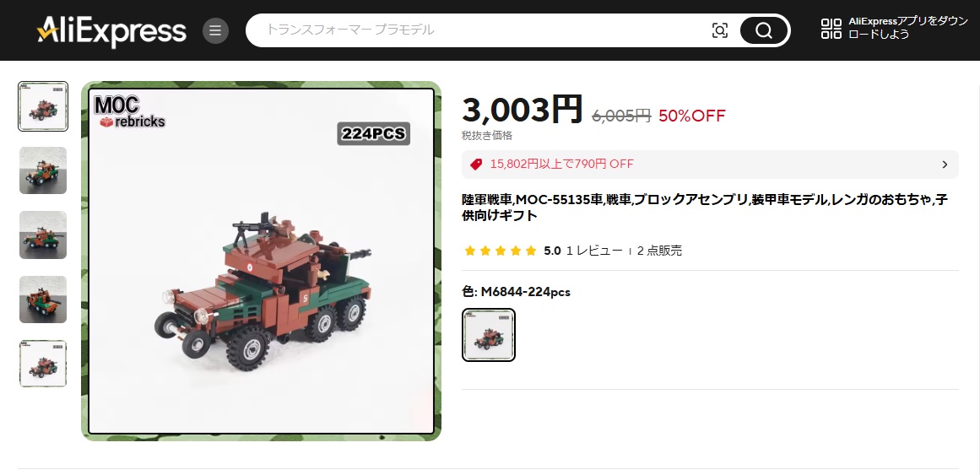The height and width of the screenshot is (475, 980).
Task: Open the hamburger category menu
Action: click(x=215, y=30)
